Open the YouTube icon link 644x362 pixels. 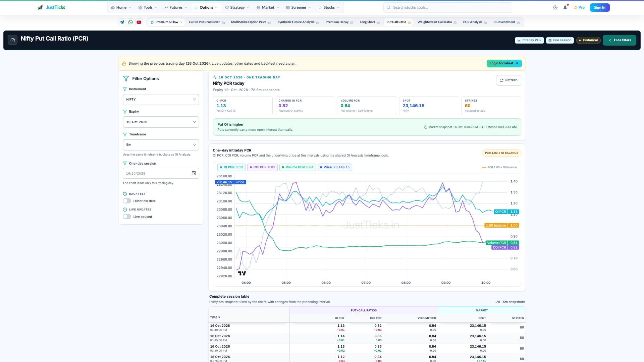pyautogui.click(x=139, y=22)
